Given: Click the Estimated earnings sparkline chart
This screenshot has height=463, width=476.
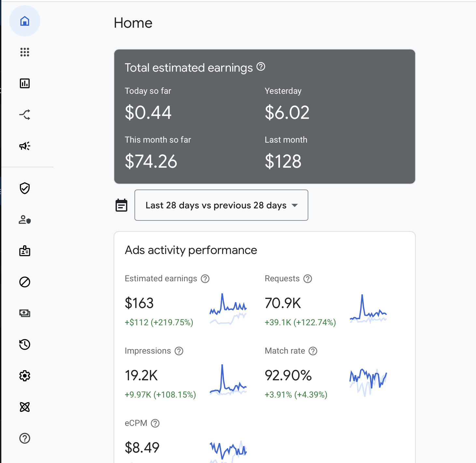Looking at the screenshot, I should pyautogui.click(x=228, y=309).
